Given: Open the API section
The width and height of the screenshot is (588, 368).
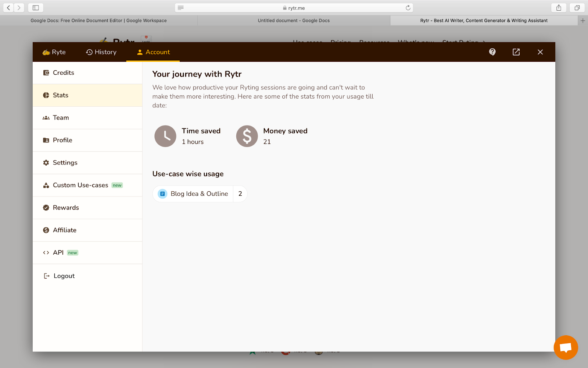Looking at the screenshot, I should 87,252.
